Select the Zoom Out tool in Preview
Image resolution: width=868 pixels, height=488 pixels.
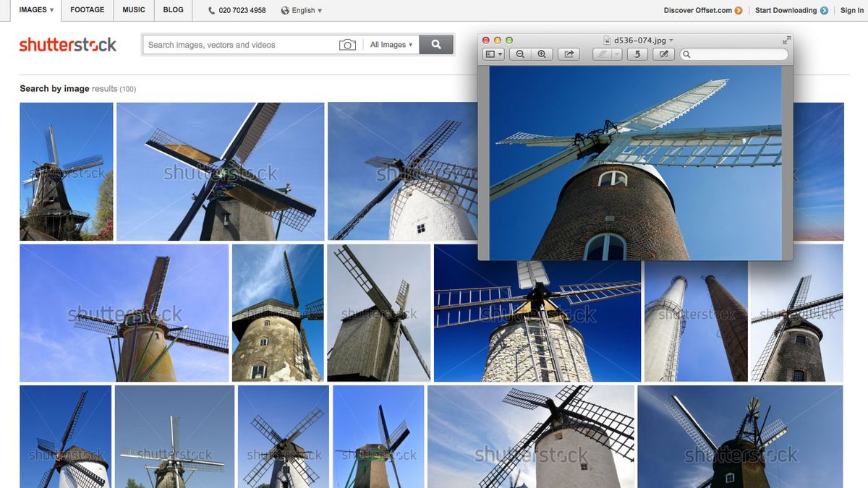[520, 53]
